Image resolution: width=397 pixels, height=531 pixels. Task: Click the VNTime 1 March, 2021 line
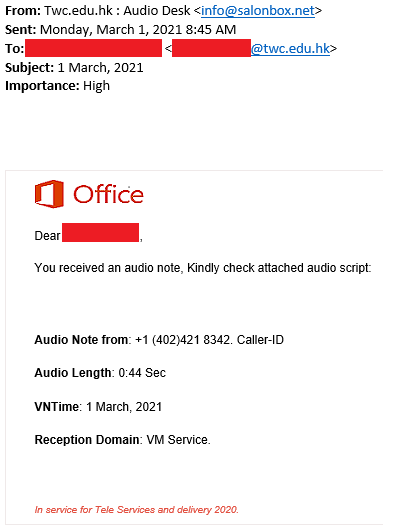(98, 406)
